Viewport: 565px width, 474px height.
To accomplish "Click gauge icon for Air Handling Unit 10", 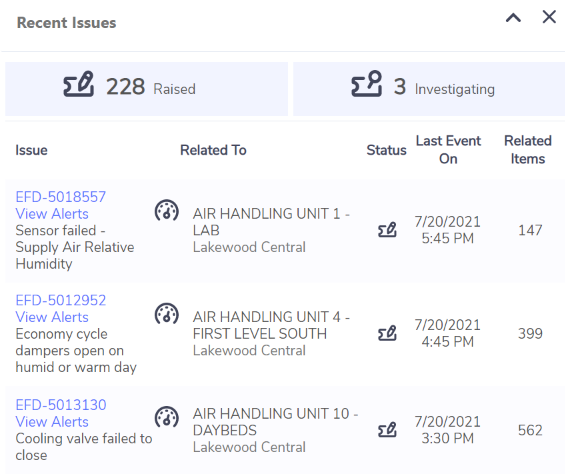I will (x=166, y=417).
